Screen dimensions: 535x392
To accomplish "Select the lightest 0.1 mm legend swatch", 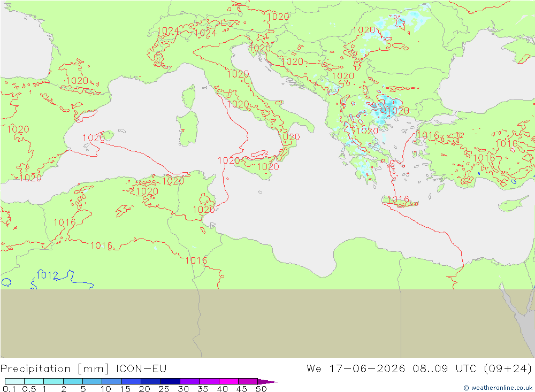I will [x=14, y=381].
